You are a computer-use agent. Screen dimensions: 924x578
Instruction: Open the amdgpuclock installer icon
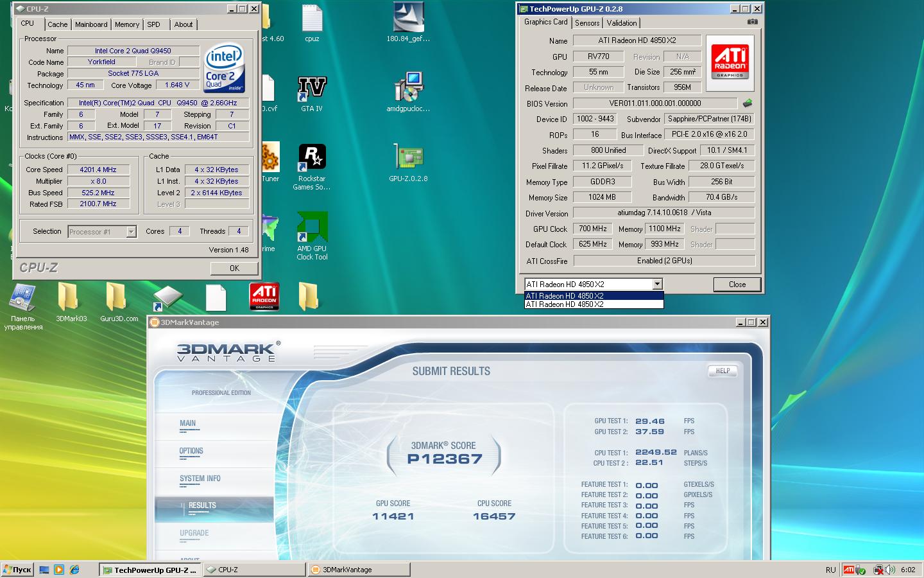click(408, 92)
